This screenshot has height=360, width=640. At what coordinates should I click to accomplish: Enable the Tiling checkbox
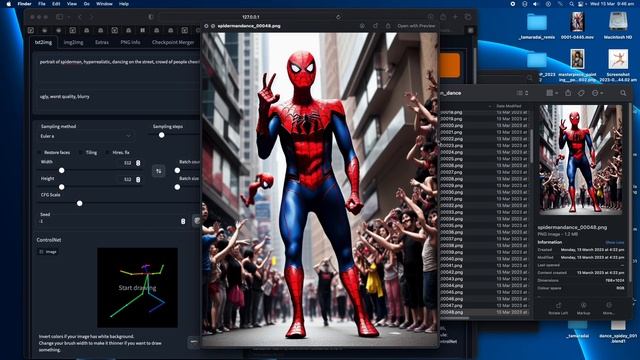point(81,152)
